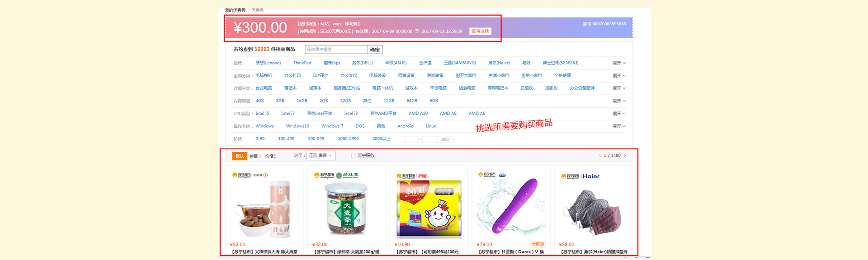The height and width of the screenshot is (260, 868).
Task: Filter operating system by Windows10
Action: [x=297, y=126]
